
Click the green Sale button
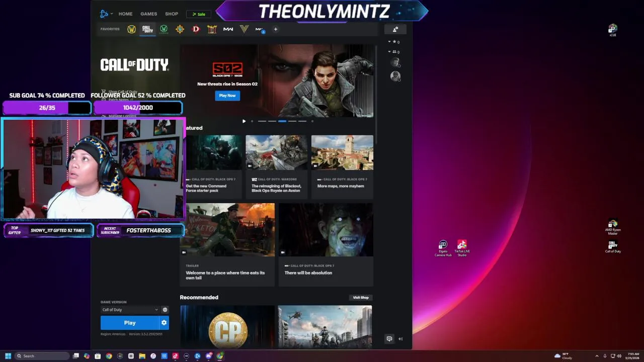198,14
